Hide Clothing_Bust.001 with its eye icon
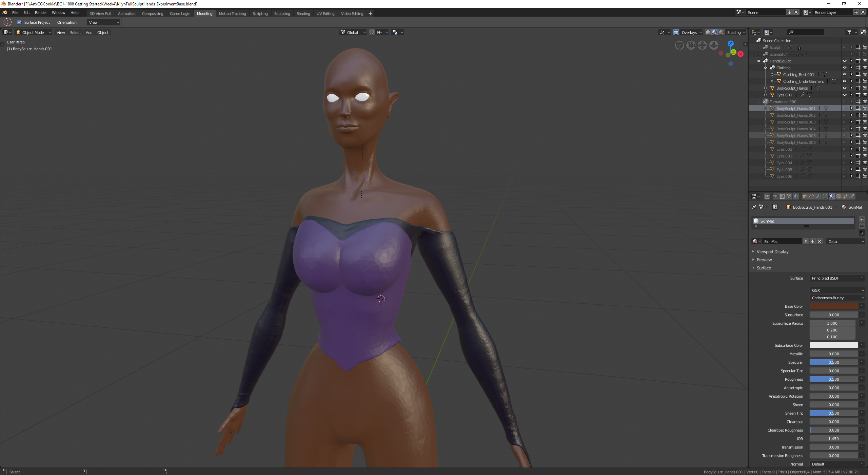This screenshot has width=868, height=475. click(844, 74)
